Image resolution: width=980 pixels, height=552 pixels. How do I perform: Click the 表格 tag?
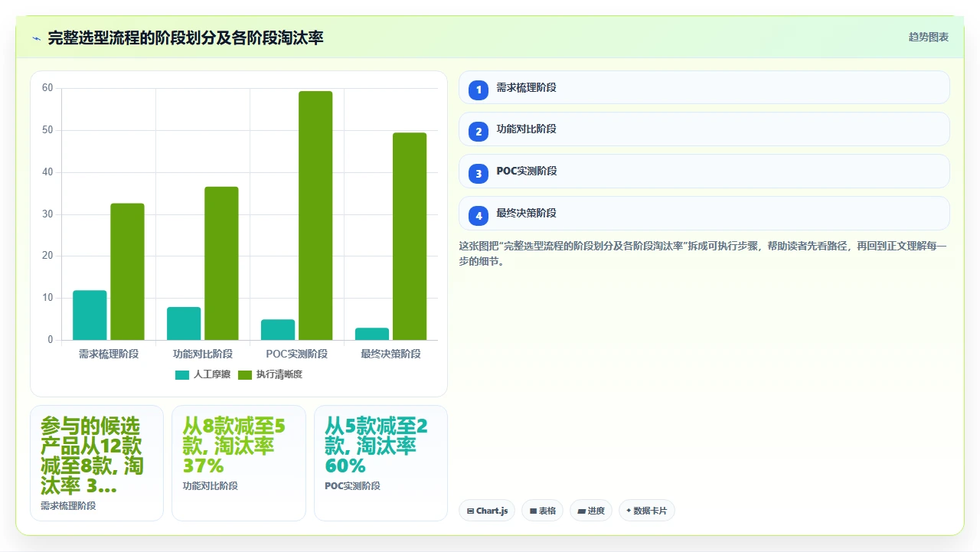click(x=543, y=511)
